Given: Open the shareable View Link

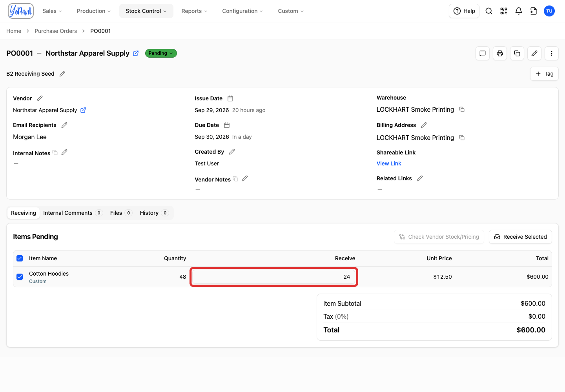Looking at the screenshot, I should [389, 163].
